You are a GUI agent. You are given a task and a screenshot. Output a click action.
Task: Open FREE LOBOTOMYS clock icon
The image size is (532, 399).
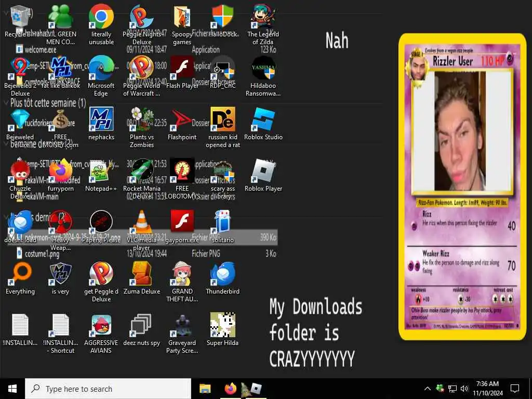point(182,170)
